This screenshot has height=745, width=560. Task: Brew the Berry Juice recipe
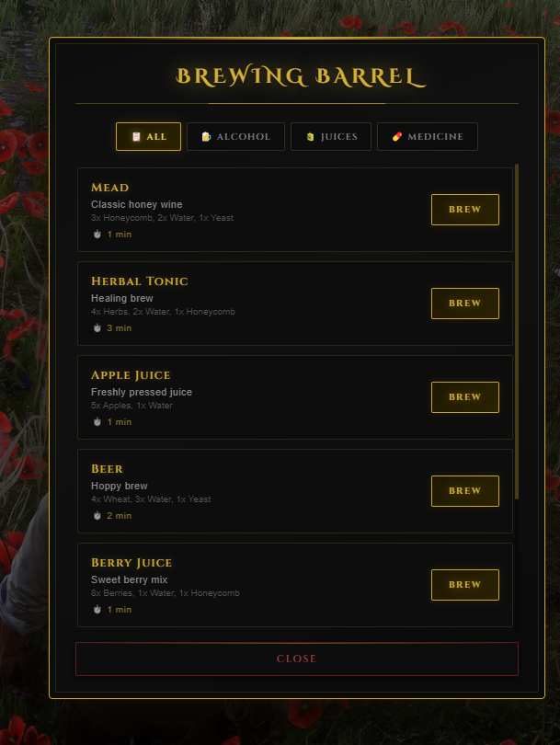465,585
